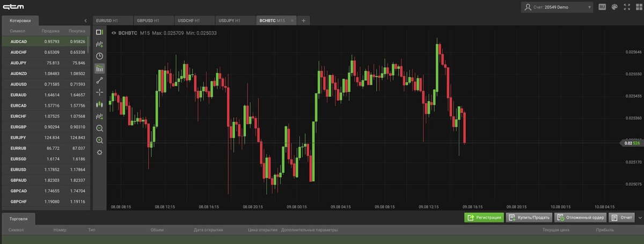Zoom in the chart
The height and width of the screenshot is (244, 644).
coord(99,140)
